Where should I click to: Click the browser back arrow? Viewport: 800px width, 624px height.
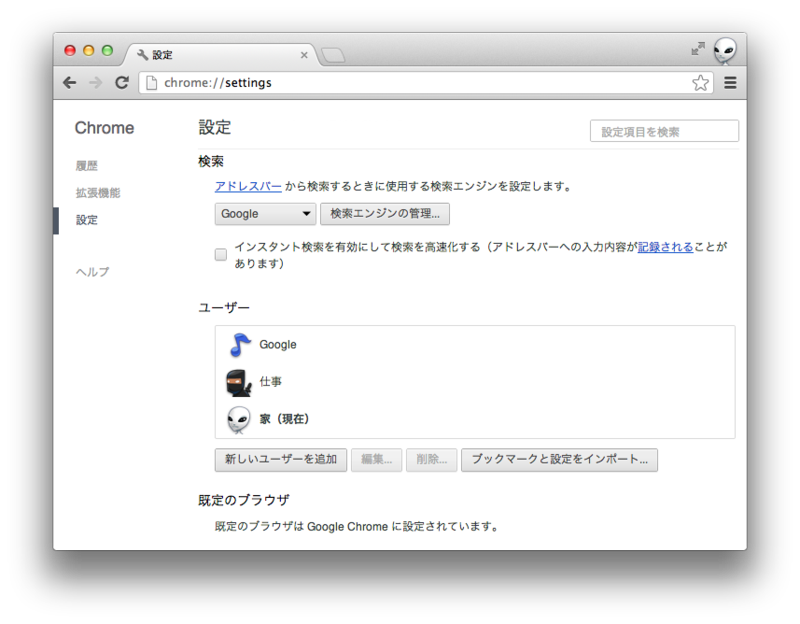70,83
